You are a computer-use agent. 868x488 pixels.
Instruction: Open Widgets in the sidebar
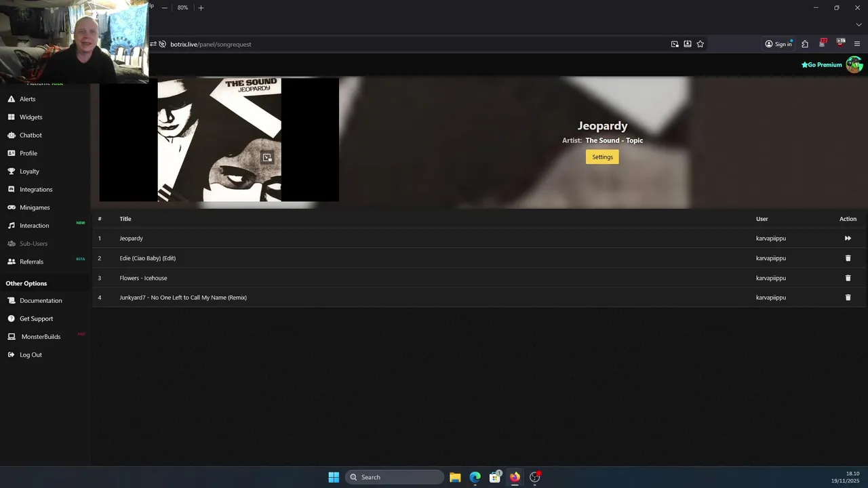pyautogui.click(x=31, y=117)
